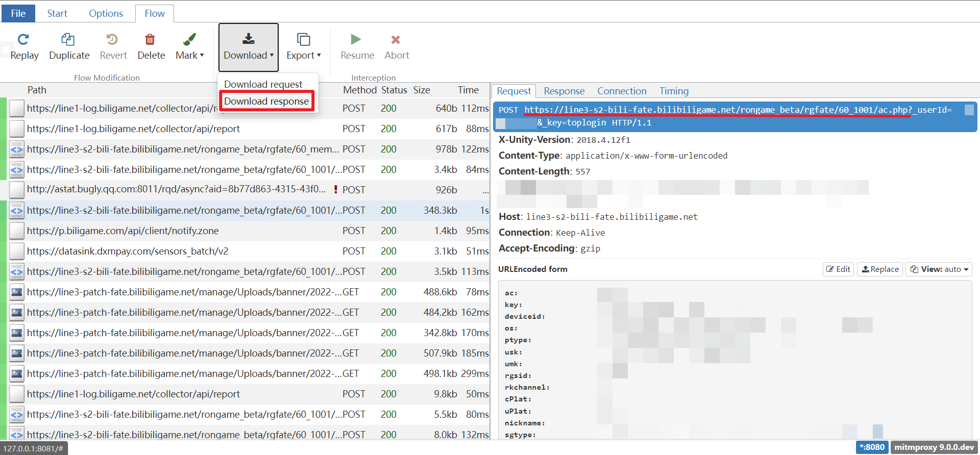
Task: Select the datasink.dxmpay.com sensors_batch flow
Action: click(128, 251)
